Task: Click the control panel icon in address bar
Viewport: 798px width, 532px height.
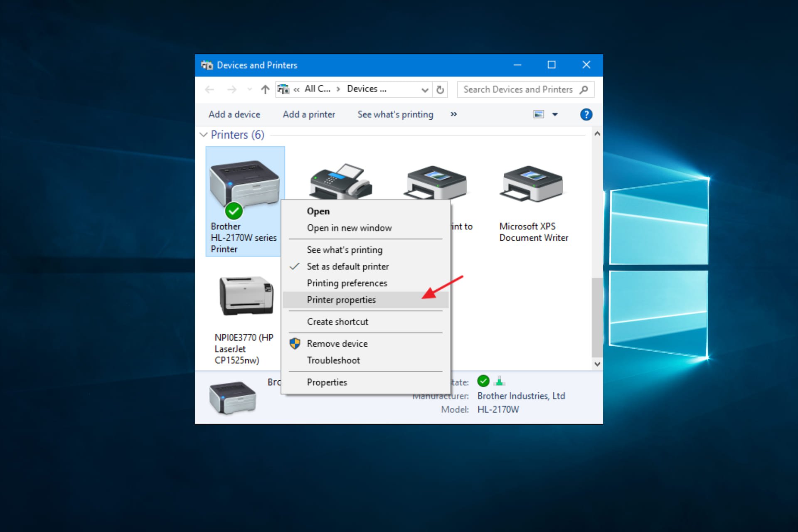Action: 283,89
